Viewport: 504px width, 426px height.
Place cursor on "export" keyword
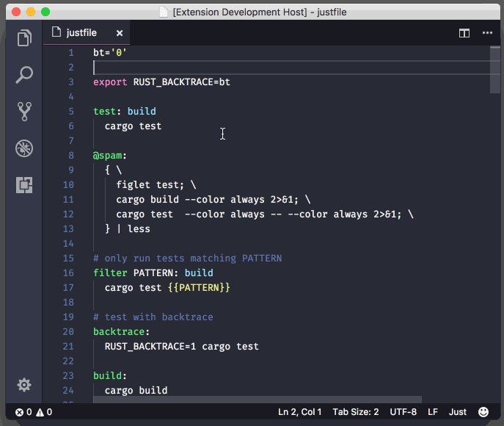[110, 82]
